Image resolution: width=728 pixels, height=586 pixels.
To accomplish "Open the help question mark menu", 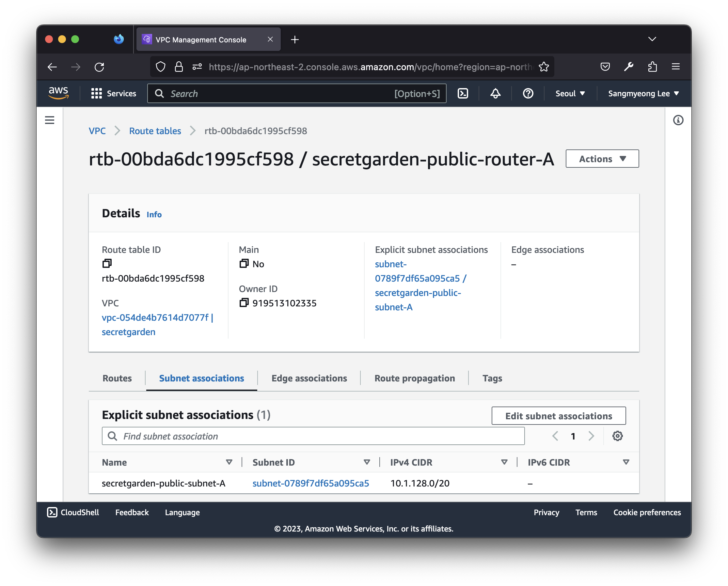I will [528, 94].
